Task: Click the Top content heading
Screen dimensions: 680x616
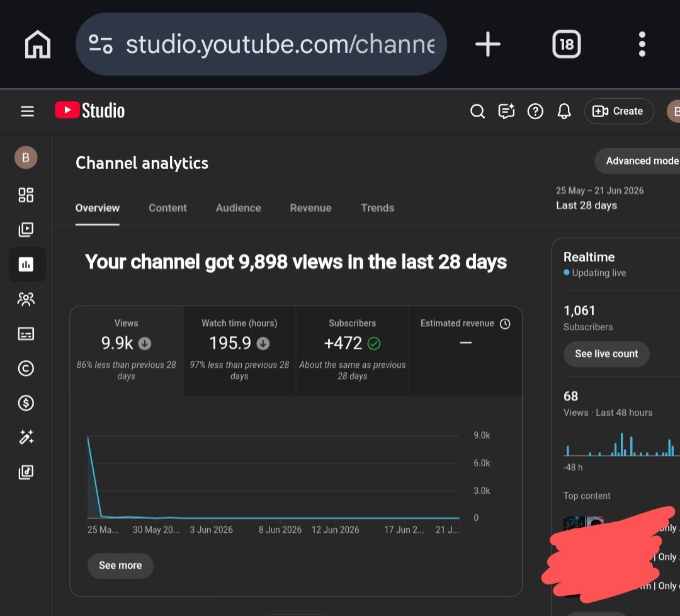Action: click(586, 496)
